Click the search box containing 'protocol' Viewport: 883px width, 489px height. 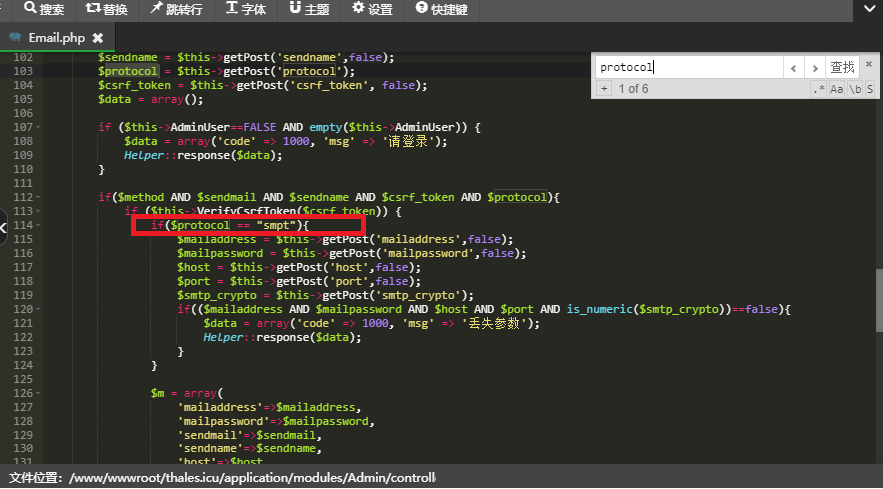[x=688, y=68]
